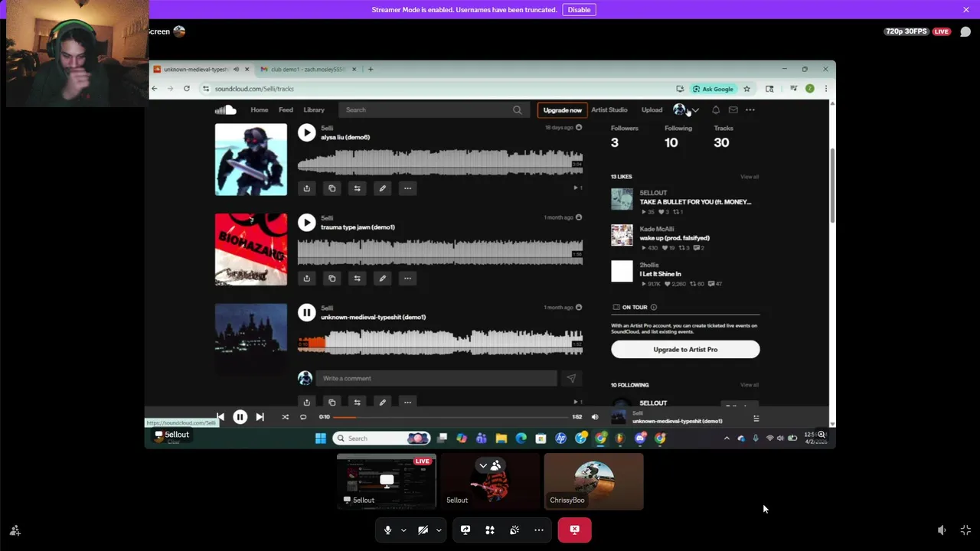This screenshot has height=551, width=980.
Task: Open the Upload page
Action: click(x=652, y=110)
